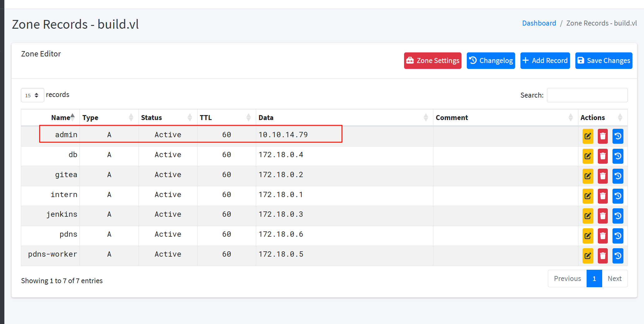The image size is (644, 324).
Task: Open Zone Settings
Action: (432, 60)
